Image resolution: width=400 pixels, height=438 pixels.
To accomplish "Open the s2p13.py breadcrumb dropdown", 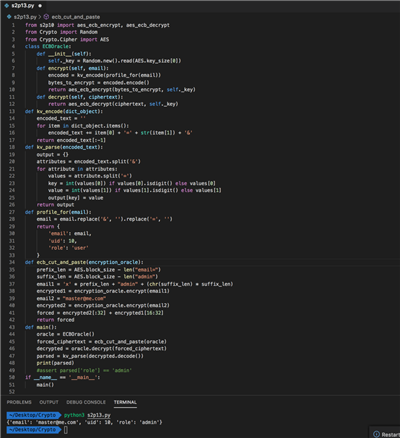I will (x=25, y=17).
